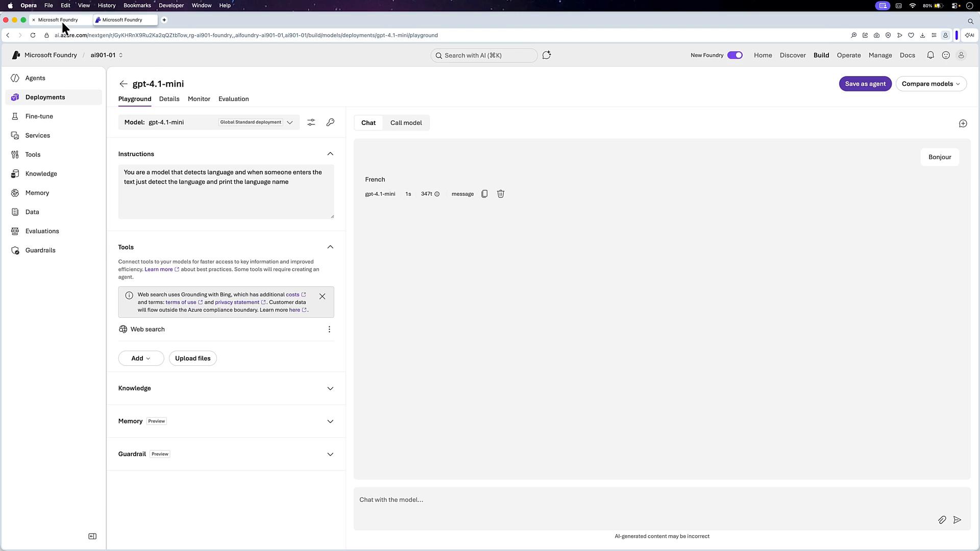
Task: Collapse the sidebar with the panel icon
Action: click(92, 536)
